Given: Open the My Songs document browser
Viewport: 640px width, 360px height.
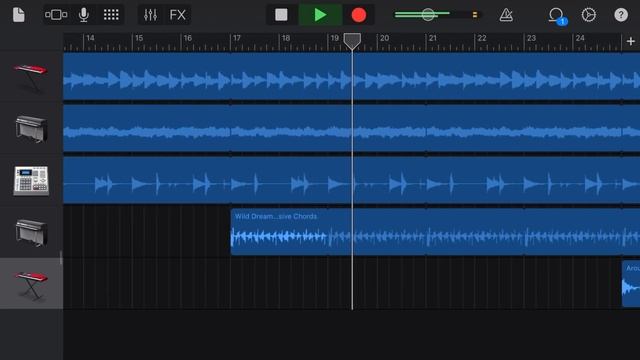Looking at the screenshot, I should tap(18, 15).
